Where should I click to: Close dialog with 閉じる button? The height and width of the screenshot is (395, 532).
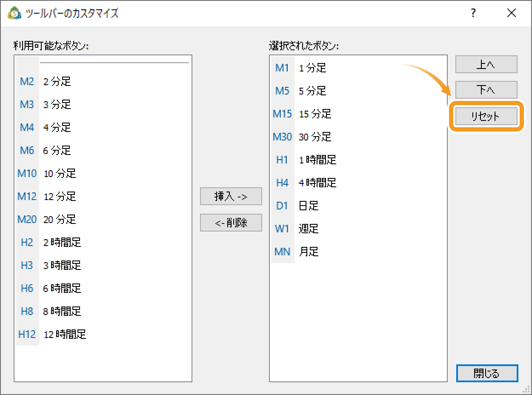(487, 373)
